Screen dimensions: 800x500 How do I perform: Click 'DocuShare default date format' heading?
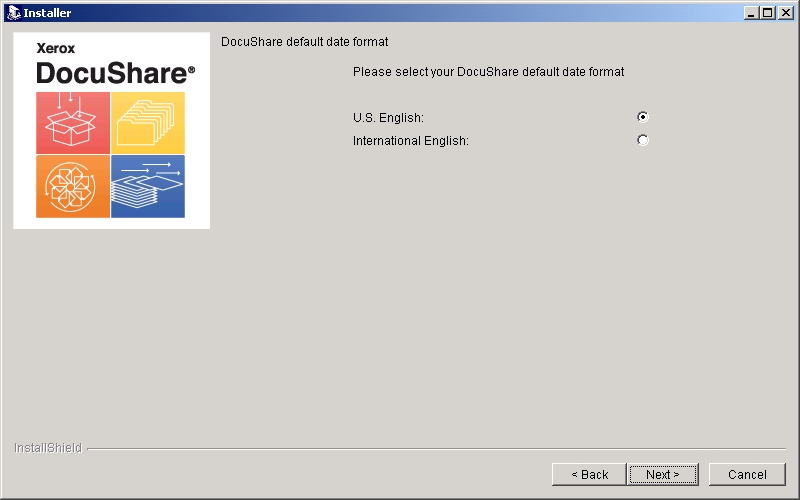point(305,42)
